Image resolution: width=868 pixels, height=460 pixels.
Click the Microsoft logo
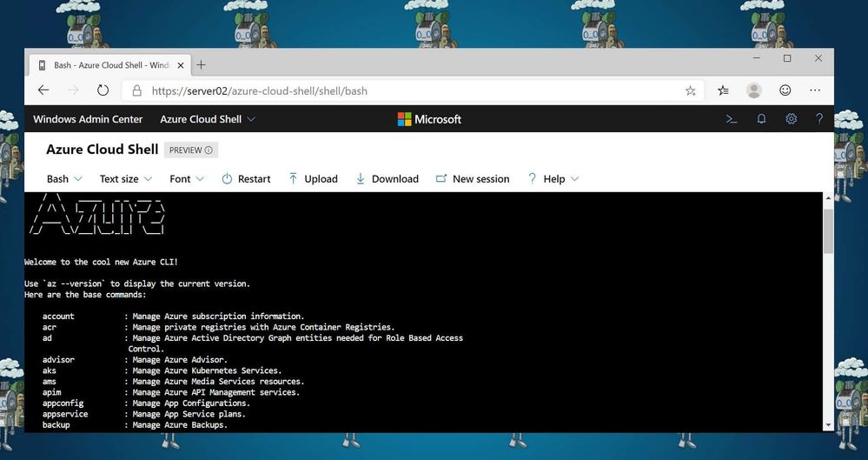point(429,119)
